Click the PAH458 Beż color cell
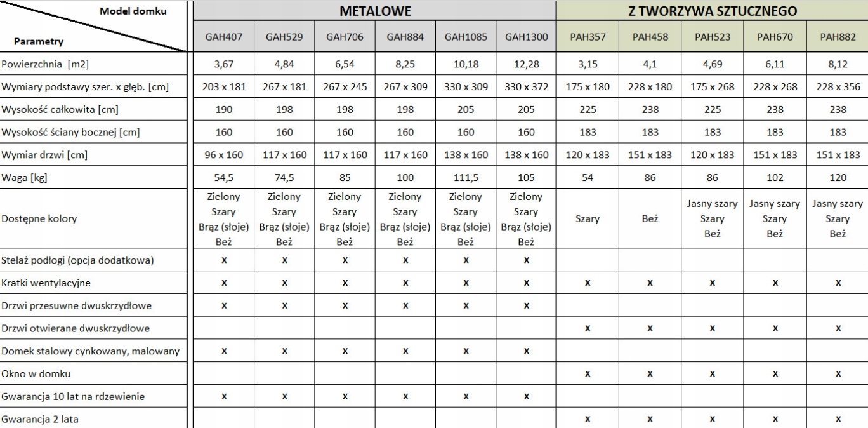This screenshot has width=868, height=428. (650, 219)
